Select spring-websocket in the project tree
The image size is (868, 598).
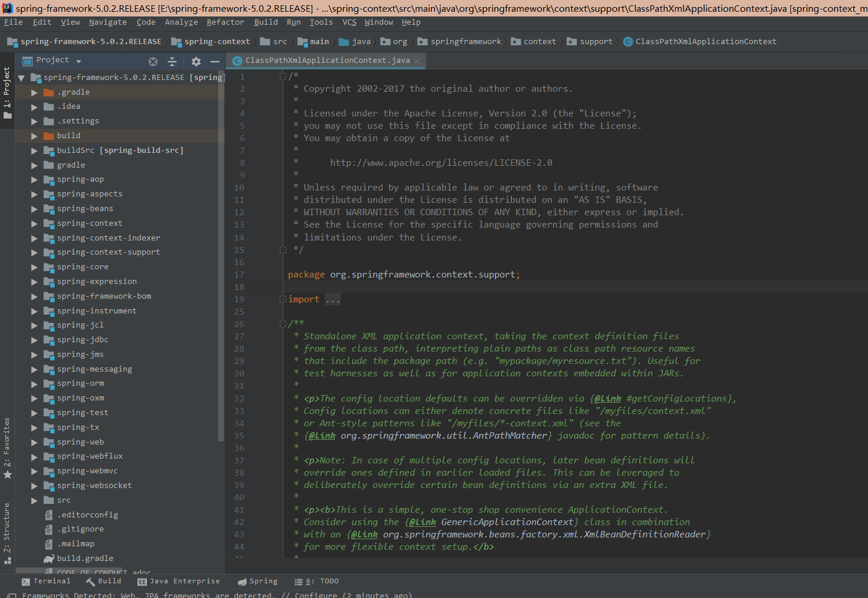(x=94, y=486)
